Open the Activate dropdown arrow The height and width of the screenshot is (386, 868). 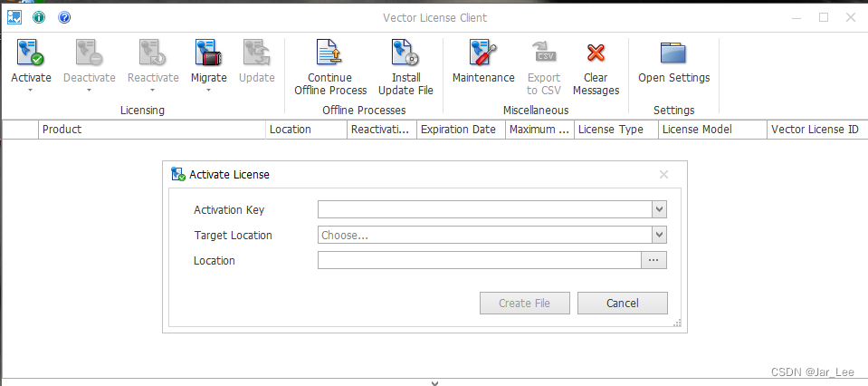click(31, 91)
